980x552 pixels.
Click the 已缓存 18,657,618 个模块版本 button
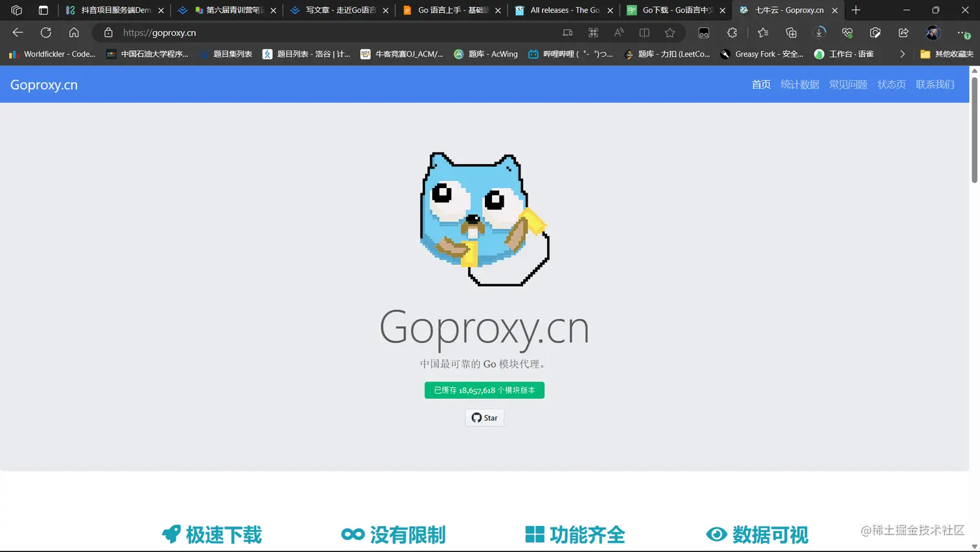click(x=484, y=390)
